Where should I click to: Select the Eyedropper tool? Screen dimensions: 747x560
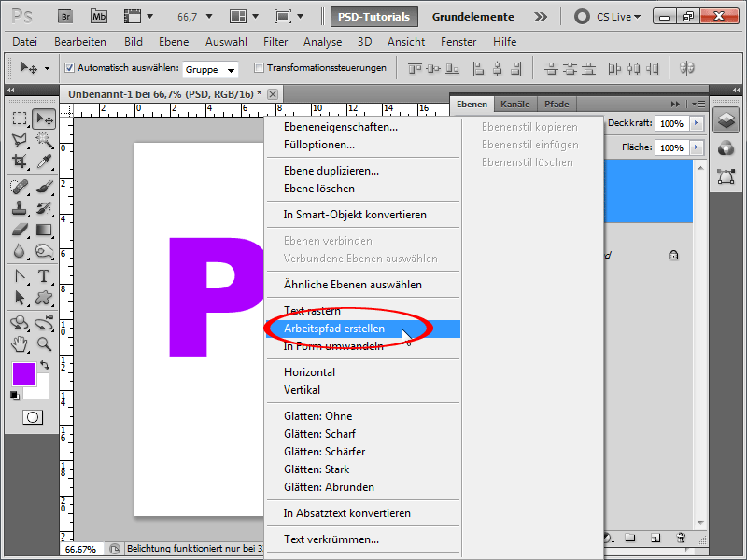(44, 161)
